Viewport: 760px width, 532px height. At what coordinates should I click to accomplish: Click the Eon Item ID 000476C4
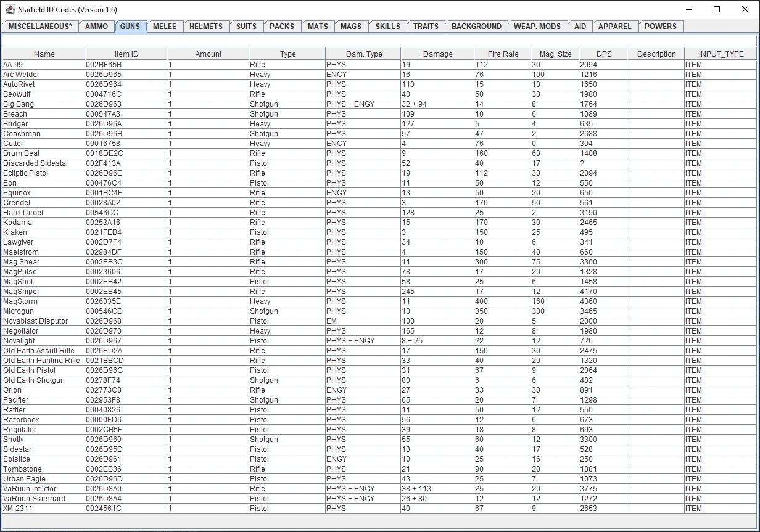(x=104, y=183)
